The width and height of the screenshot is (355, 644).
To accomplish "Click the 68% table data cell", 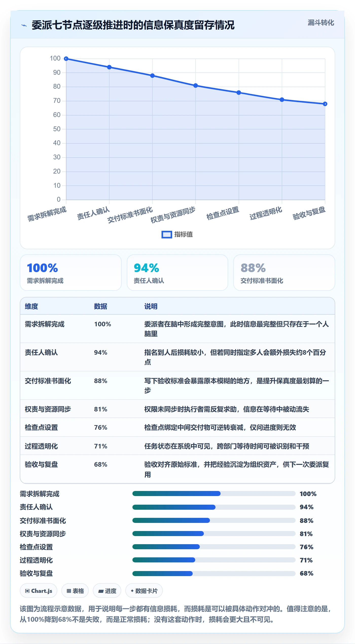I will pos(101,464).
